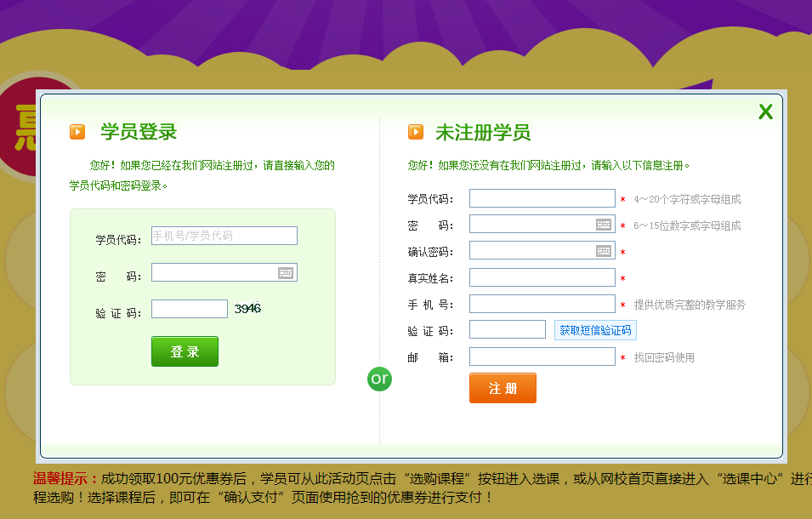Click the orange arrow icon beside 未注册学员
Screen dimensions: 812x519
(x=416, y=132)
